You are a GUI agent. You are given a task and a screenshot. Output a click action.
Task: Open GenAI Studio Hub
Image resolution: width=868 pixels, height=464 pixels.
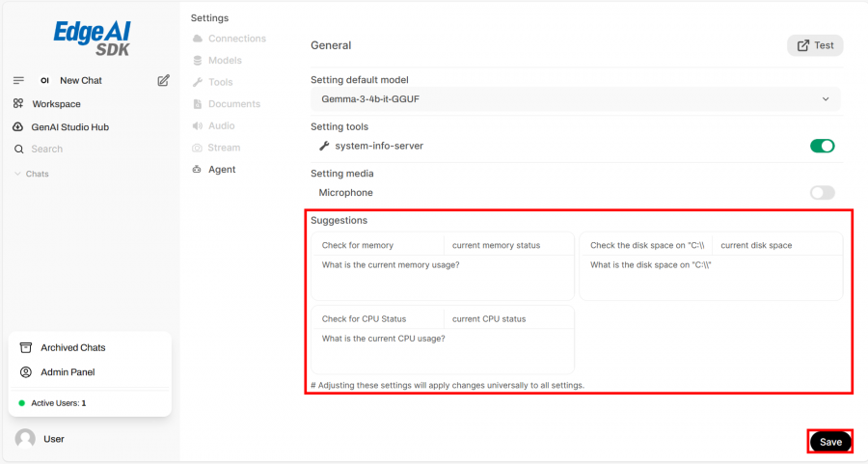pyautogui.click(x=69, y=126)
